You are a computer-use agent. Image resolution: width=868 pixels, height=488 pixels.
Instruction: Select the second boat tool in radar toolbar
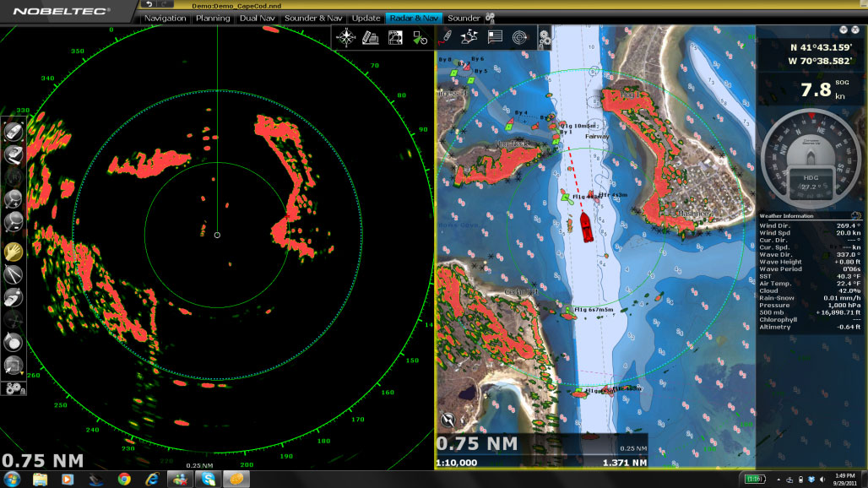point(14,155)
